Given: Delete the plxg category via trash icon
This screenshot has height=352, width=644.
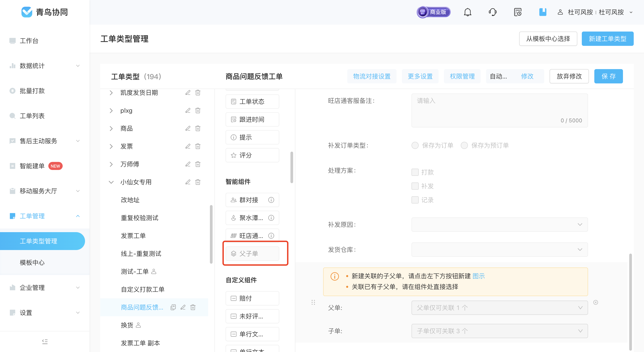Looking at the screenshot, I should pos(198,110).
